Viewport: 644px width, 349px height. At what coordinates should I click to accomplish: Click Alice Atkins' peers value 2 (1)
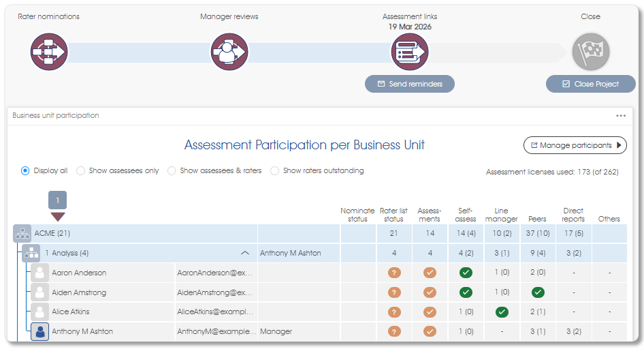[x=538, y=312]
